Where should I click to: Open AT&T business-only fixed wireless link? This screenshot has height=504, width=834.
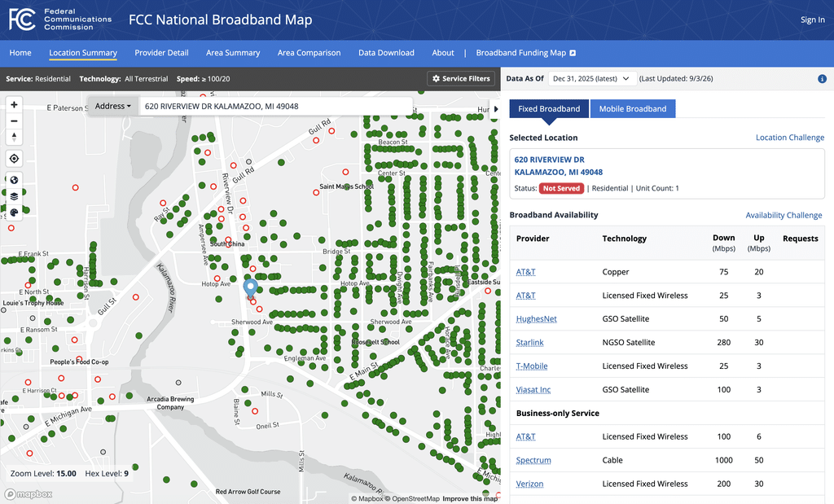point(525,436)
